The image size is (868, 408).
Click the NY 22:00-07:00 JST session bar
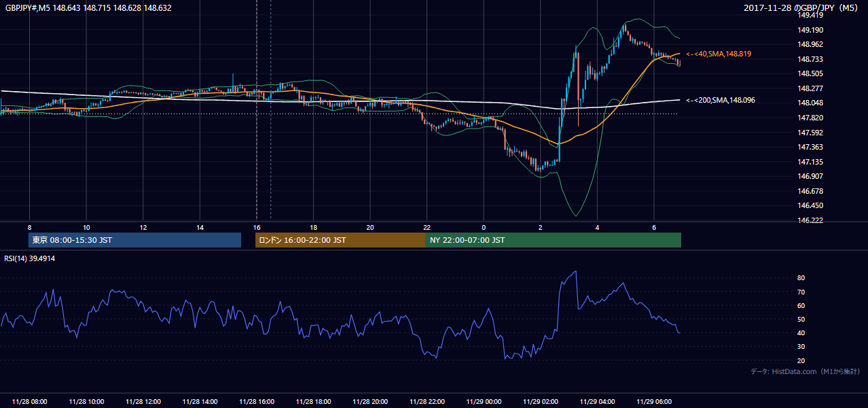coord(553,240)
